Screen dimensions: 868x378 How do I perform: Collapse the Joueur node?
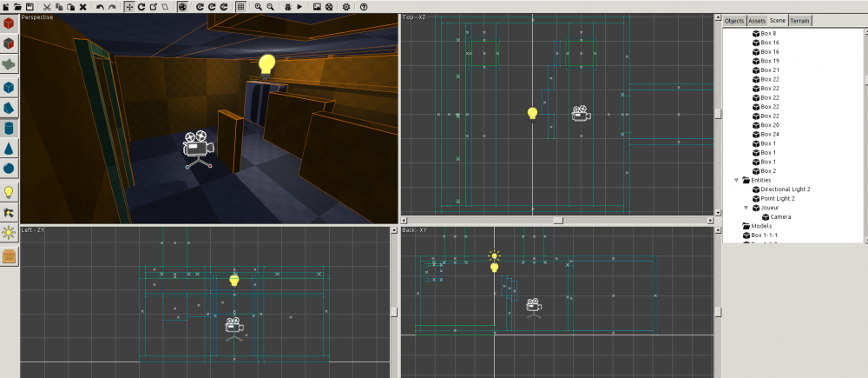tap(746, 208)
